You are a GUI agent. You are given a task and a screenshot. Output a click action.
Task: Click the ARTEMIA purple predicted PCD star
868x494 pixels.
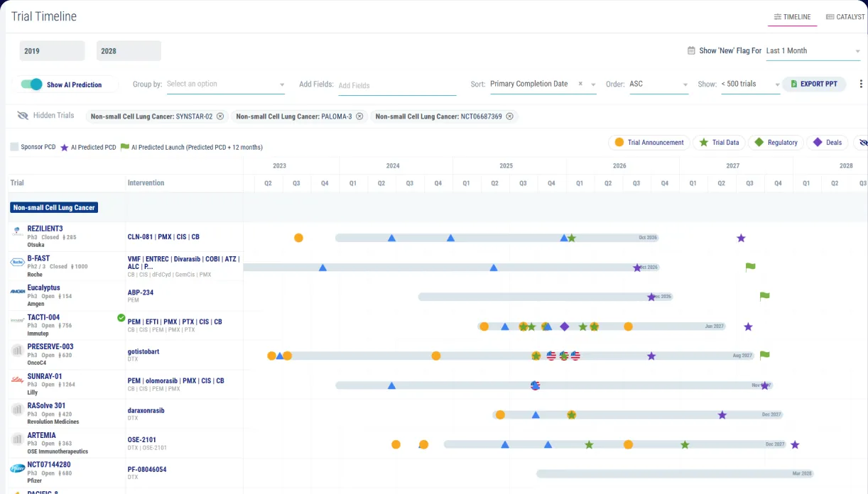pos(795,444)
